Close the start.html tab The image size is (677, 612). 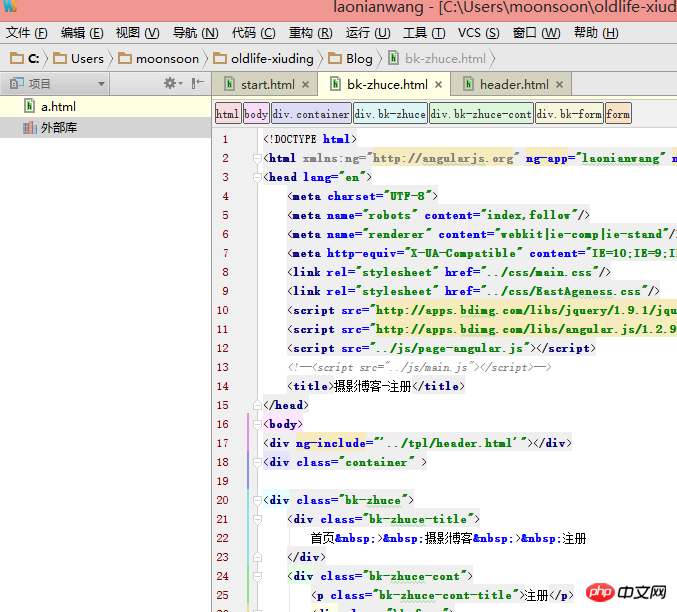pyautogui.click(x=306, y=85)
